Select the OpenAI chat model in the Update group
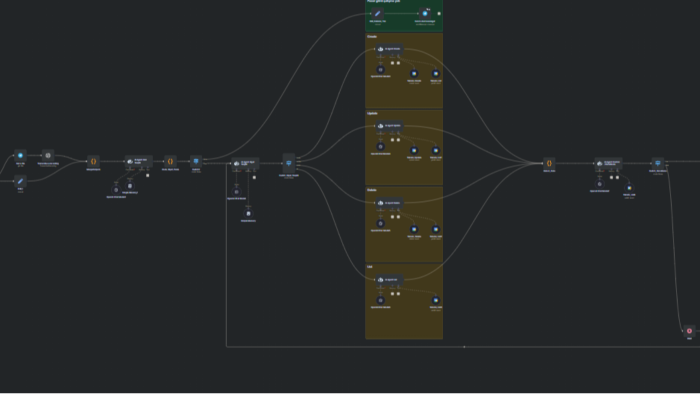This screenshot has height=394, width=700. click(380, 146)
